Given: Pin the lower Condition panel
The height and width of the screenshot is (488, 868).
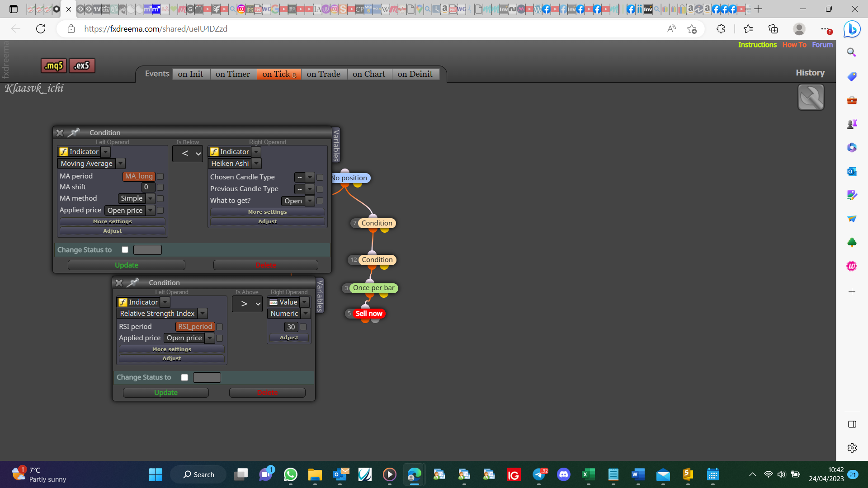Looking at the screenshot, I should coord(132,283).
